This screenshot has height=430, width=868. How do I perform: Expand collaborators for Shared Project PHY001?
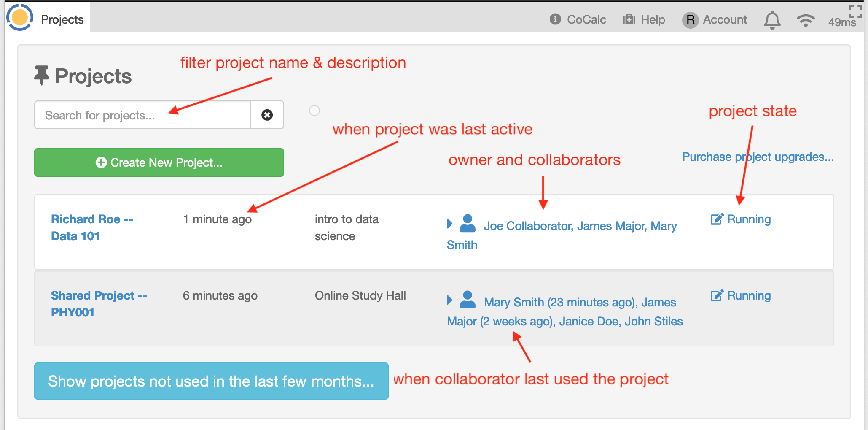coord(449,300)
